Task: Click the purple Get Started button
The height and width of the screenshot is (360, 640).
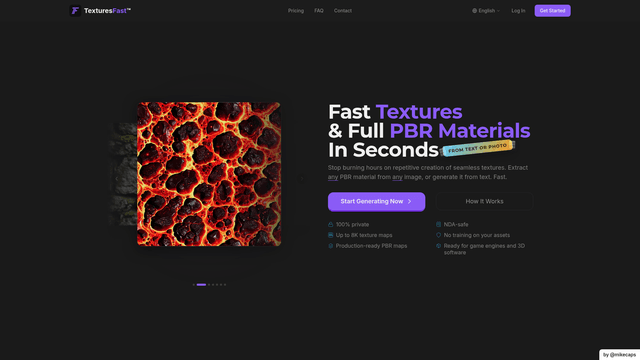Action: [x=552, y=11]
